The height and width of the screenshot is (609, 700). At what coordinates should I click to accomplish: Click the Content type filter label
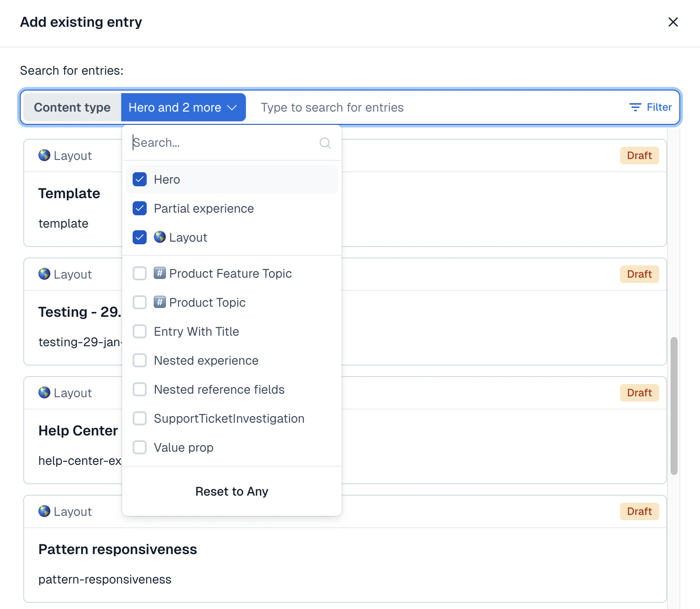[x=72, y=107]
